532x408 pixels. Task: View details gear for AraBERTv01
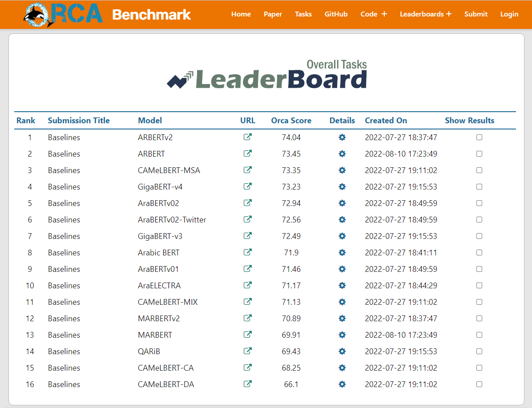point(342,269)
